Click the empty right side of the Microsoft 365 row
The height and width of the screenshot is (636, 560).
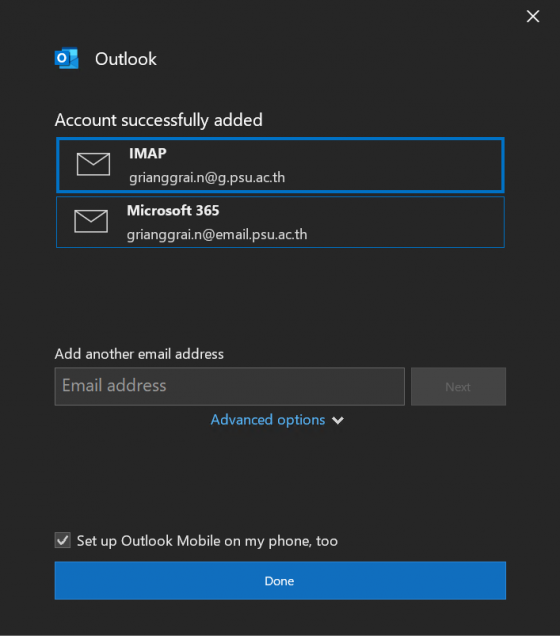click(406, 222)
